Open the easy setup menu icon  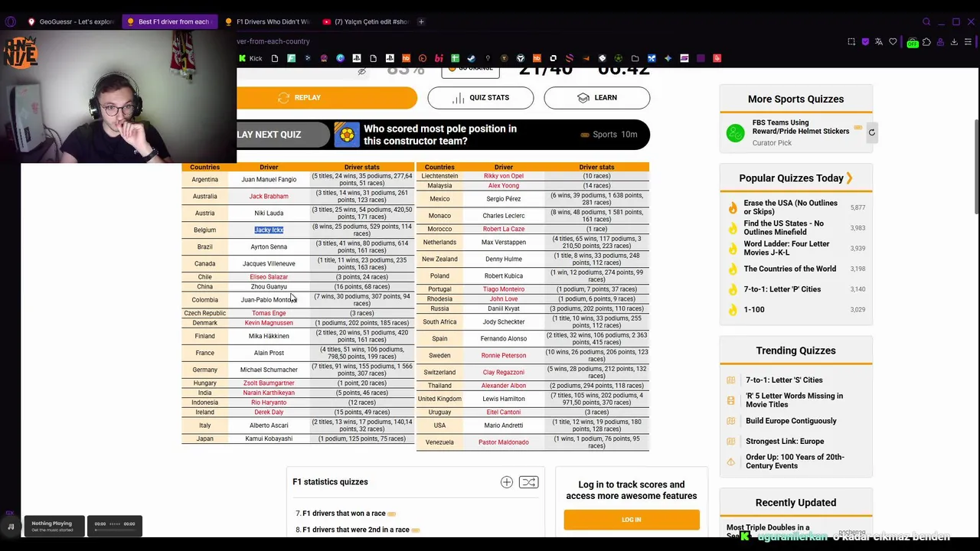(969, 42)
